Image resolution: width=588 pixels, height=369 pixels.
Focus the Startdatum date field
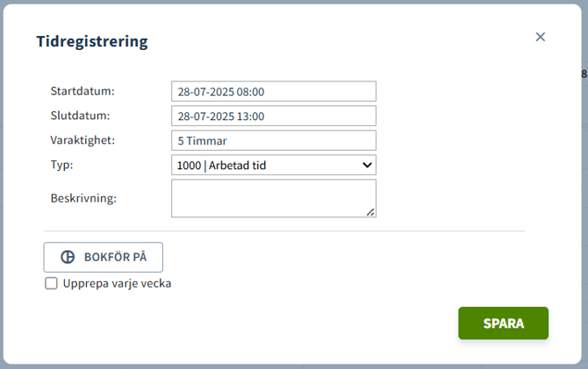[x=273, y=91]
